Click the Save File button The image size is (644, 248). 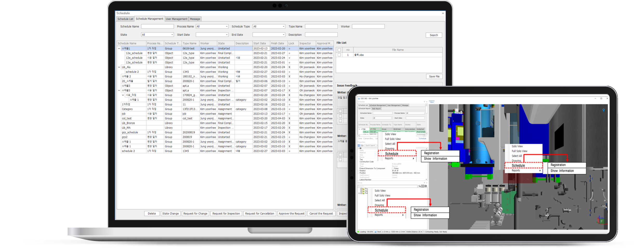pyautogui.click(x=434, y=76)
